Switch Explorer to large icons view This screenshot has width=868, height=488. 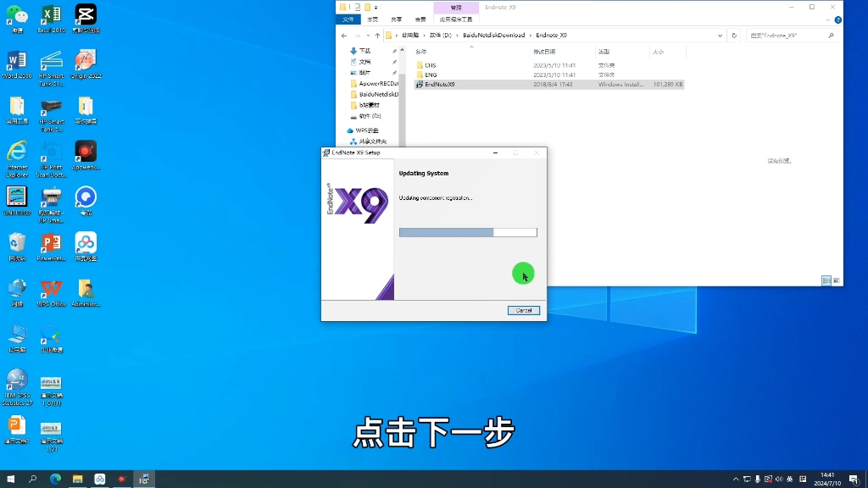click(837, 281)
